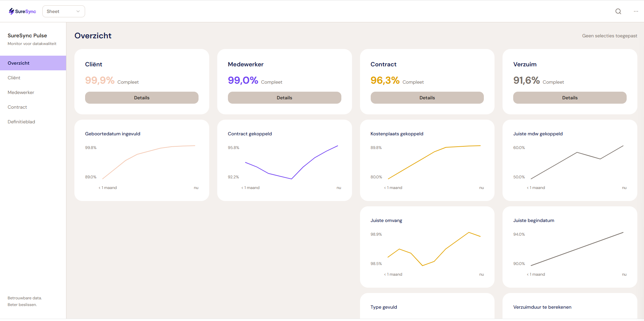View Details of Verzuim card
The width and height of the screenshot is (644, 321).
click(x=570, y=98)
